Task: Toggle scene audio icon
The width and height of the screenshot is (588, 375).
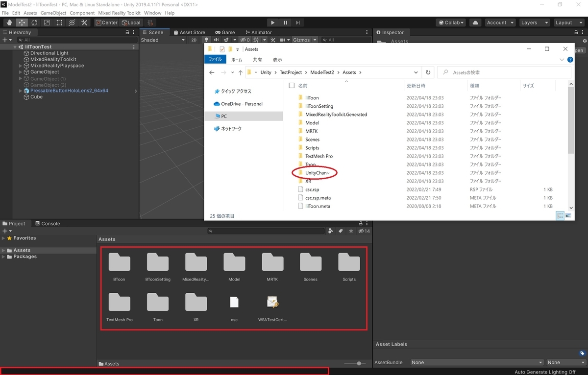Action: 216,40
